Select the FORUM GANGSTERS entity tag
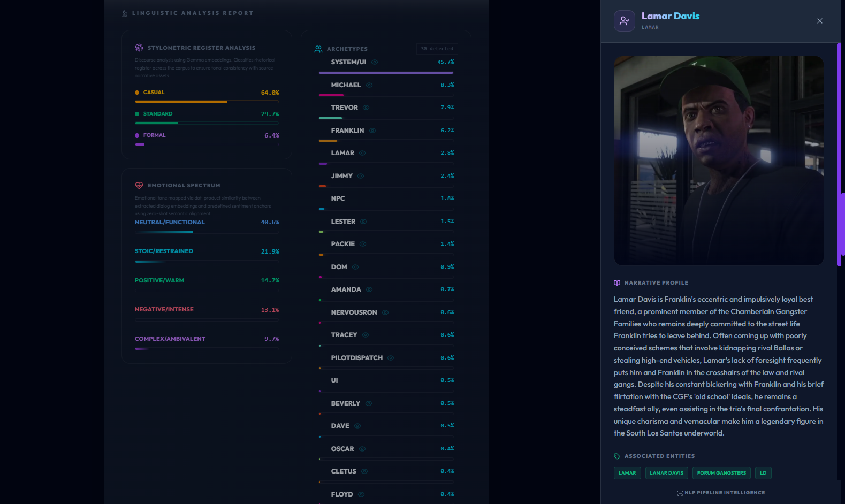The width and height of the screenshot is (845, 504). (x=721, y=473)
